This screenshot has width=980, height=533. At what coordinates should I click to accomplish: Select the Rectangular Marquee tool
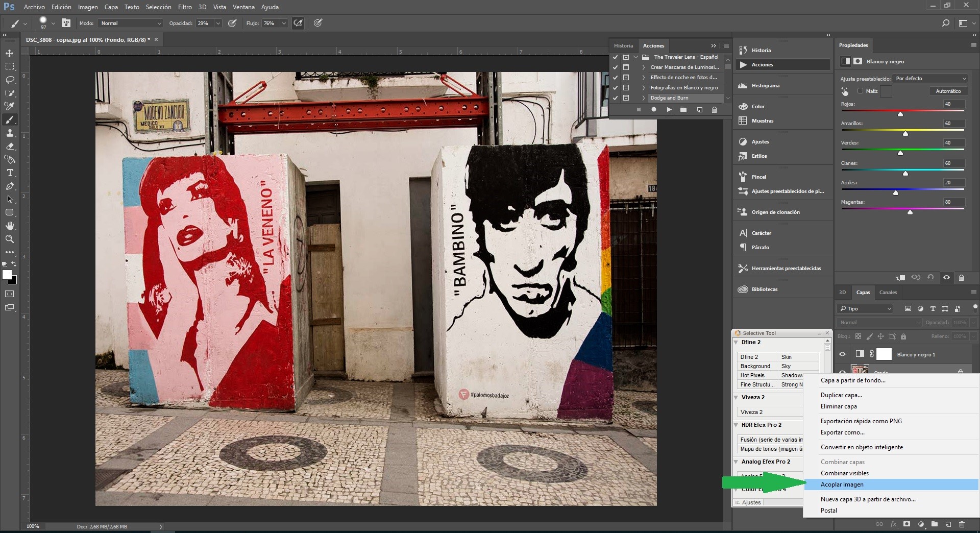[x=10, y=66]
